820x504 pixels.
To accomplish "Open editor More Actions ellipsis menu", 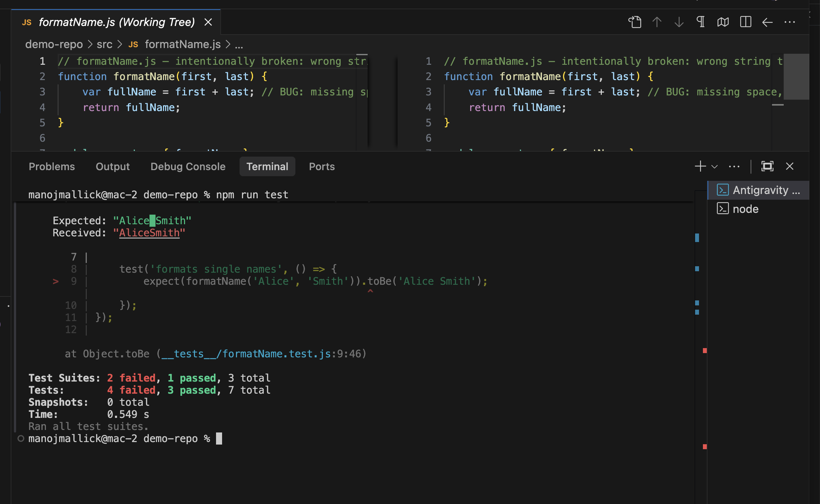I will (790, 22).
